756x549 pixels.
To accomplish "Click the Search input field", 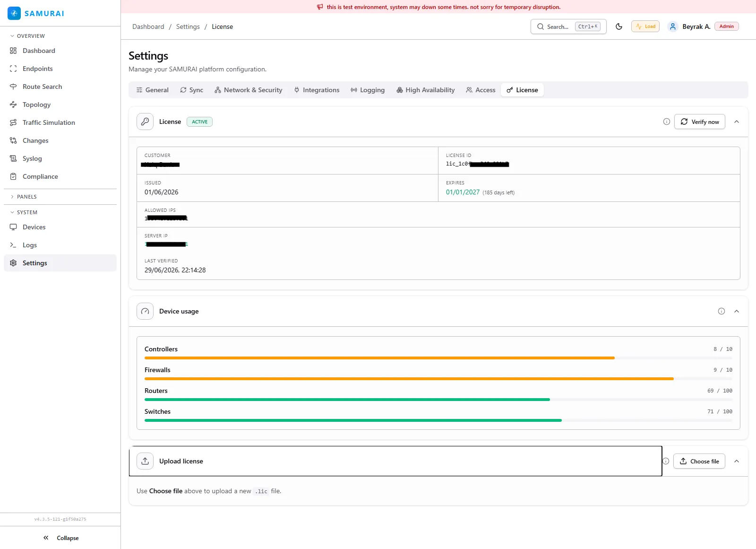I will click(x=568, y=26).
